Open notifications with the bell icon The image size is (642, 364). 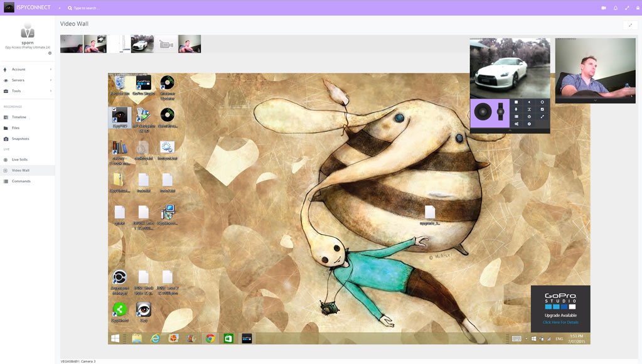pos(616,8)
